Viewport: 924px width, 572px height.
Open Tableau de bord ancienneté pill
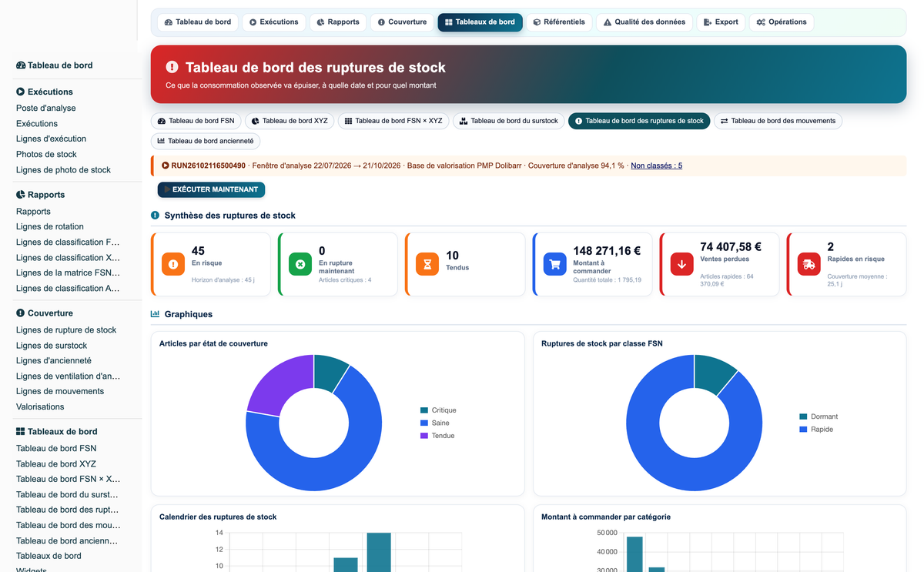[x=206, y=141]
